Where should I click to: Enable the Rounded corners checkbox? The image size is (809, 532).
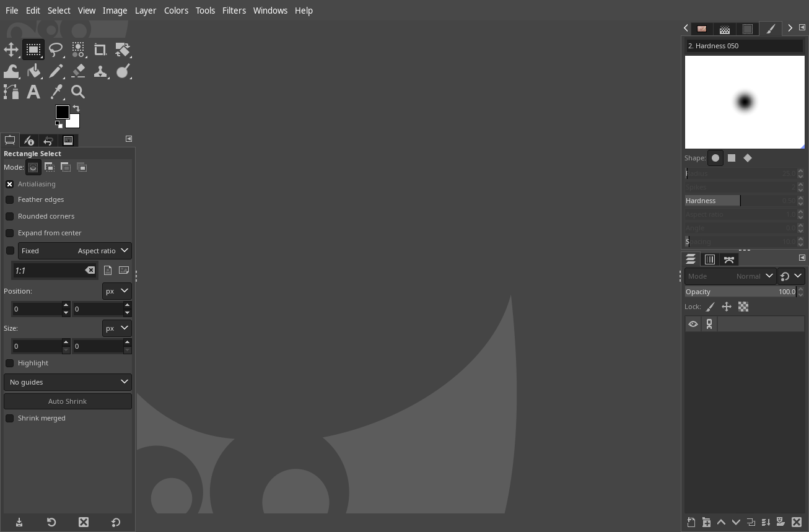(10, 216)
